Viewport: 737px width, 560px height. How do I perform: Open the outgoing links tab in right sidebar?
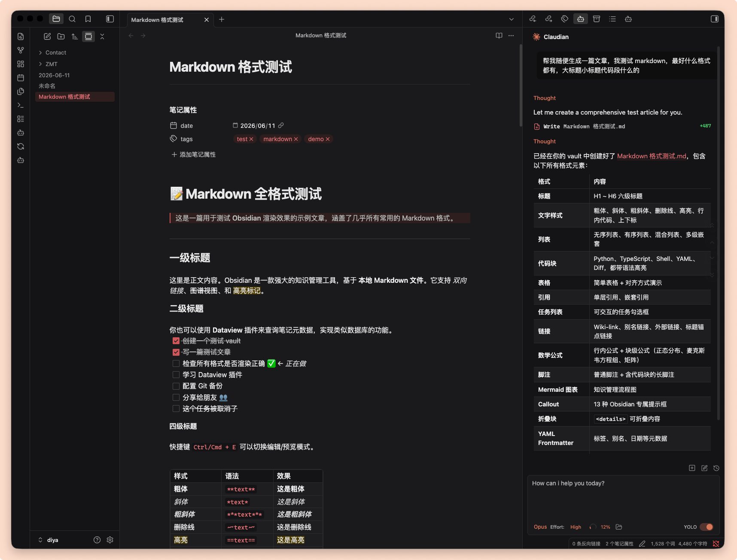pyautogui.click(x=549, y=19)
